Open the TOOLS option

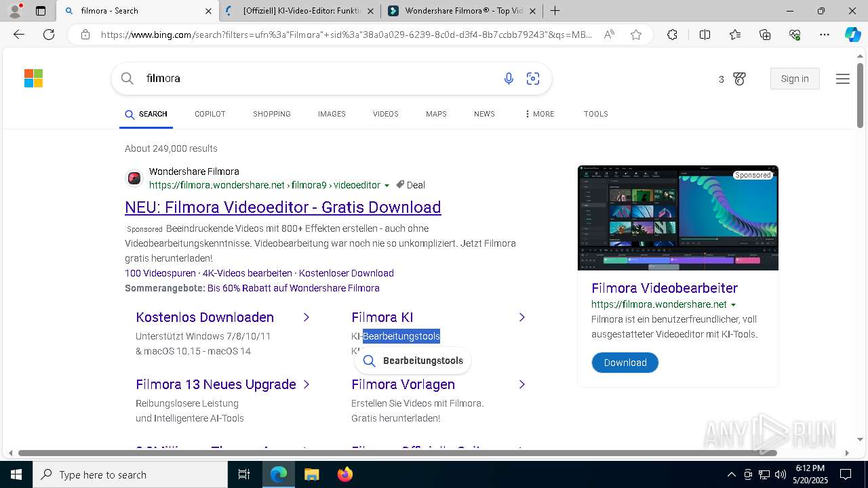tap(595, 114)
